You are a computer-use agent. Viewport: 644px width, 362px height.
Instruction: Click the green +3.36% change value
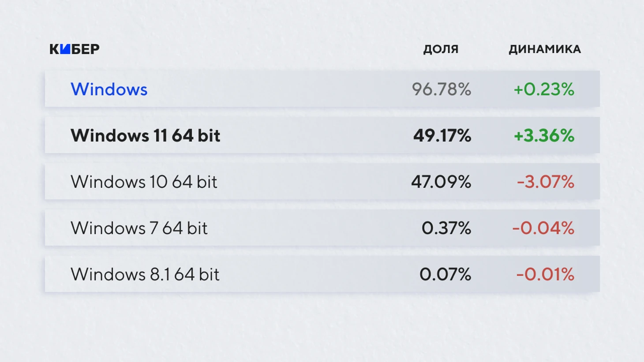pyautogui.click(x=544, y=136)
